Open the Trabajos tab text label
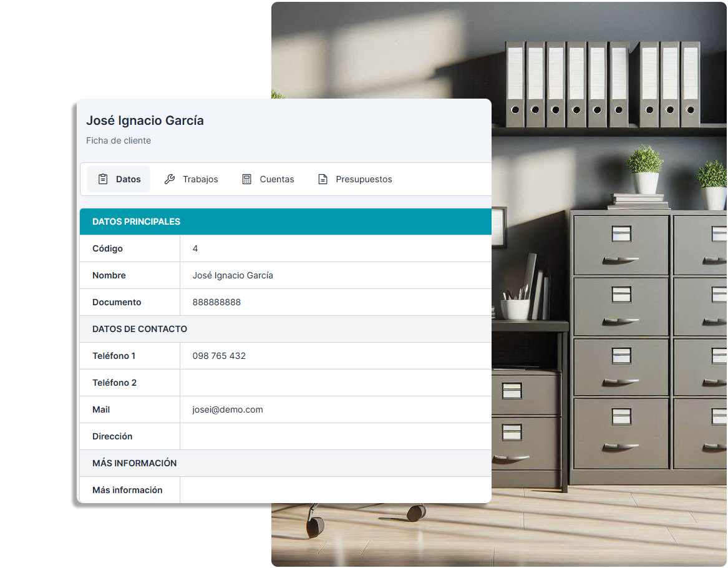728x568 pixels. coord(200,179)
